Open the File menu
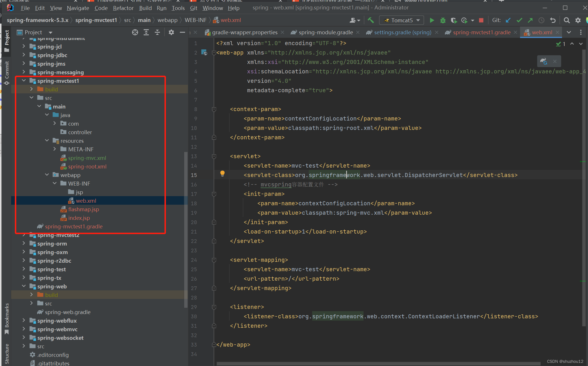588x366 pixels. click(x=25, y=8)
